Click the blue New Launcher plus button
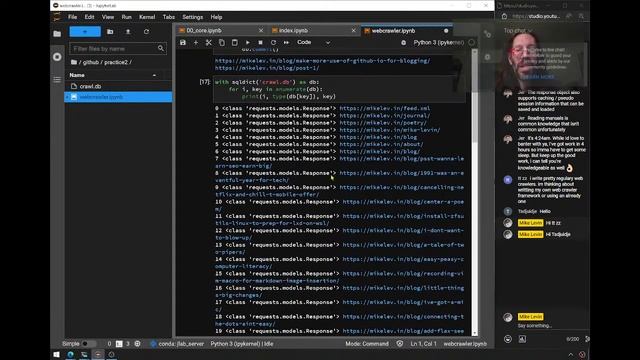 point(85,32)
